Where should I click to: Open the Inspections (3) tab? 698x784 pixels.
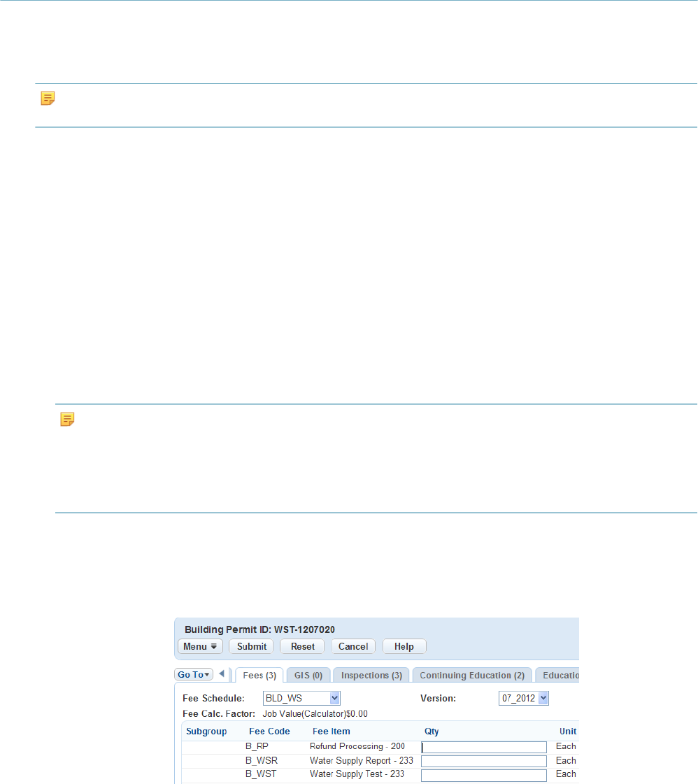tap(371, 676)
